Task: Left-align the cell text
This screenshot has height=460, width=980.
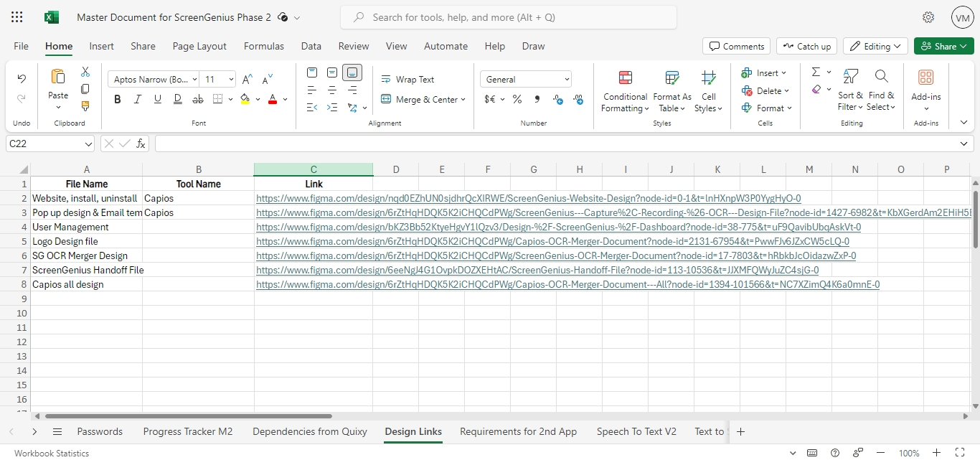Action: (312, 90)
